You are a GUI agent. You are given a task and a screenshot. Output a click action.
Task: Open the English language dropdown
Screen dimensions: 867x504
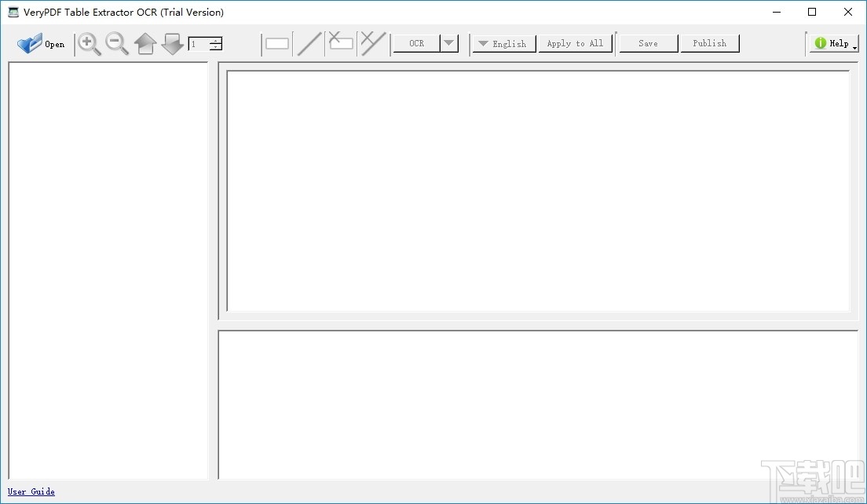[x=484, y=44]
